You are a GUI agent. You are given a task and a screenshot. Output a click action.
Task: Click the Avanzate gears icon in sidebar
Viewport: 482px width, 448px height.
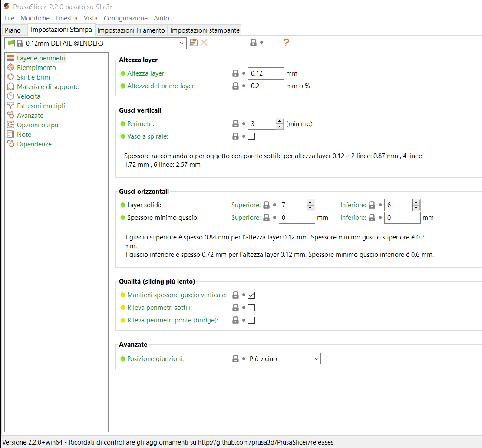point(11,115)
